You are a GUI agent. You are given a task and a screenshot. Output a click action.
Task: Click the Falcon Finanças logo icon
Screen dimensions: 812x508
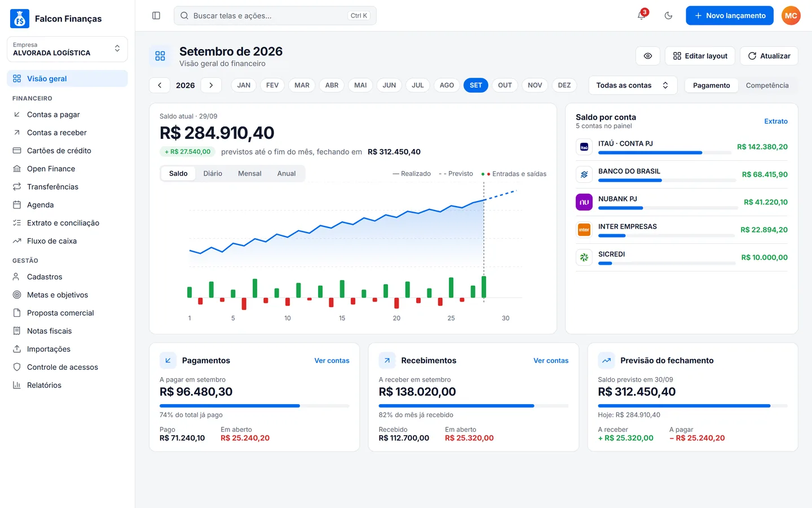pyautogui.click(x=20, y=19)
